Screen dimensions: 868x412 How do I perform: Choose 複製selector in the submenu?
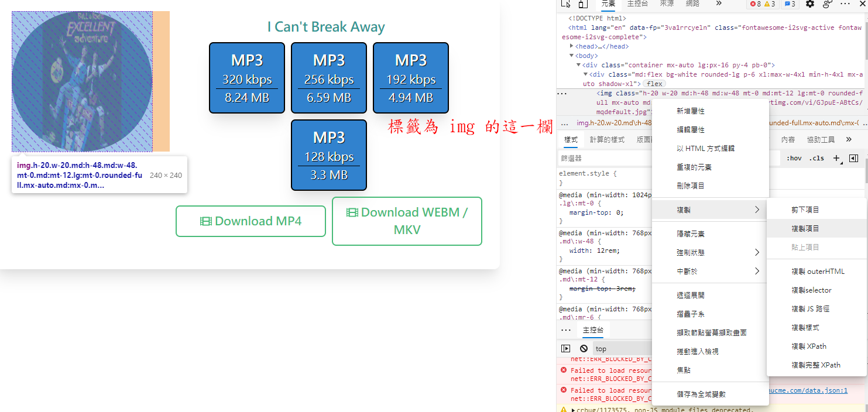tap(816, 290)
